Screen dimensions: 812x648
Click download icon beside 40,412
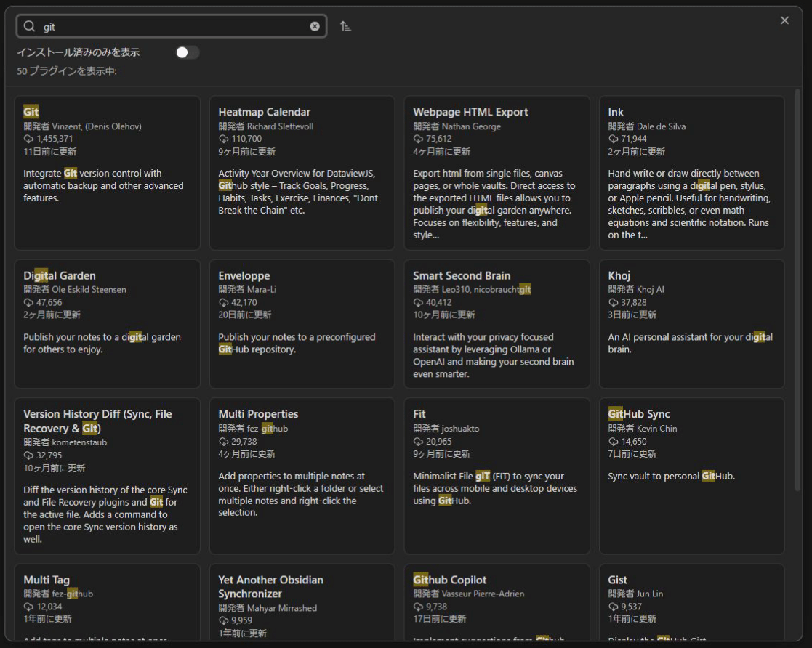[418, 302]
